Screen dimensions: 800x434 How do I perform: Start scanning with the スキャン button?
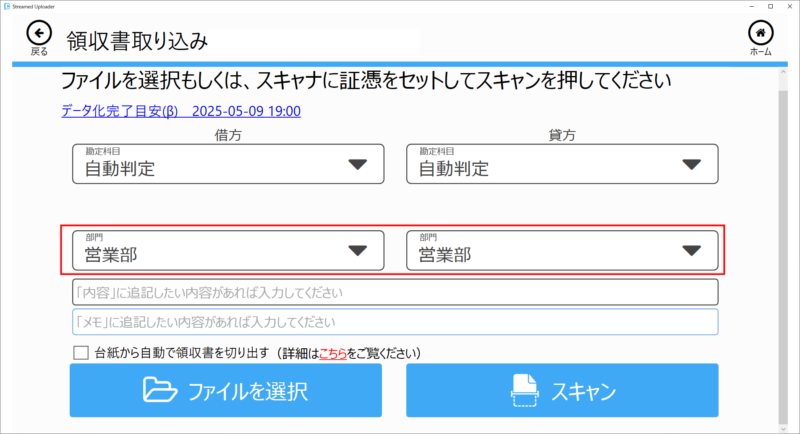coord(562,390)
